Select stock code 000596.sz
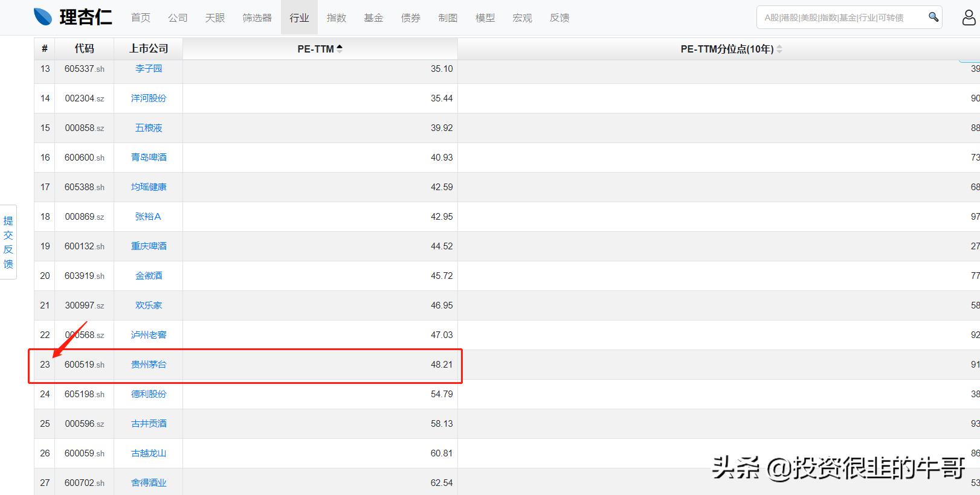 pos(85,424)
